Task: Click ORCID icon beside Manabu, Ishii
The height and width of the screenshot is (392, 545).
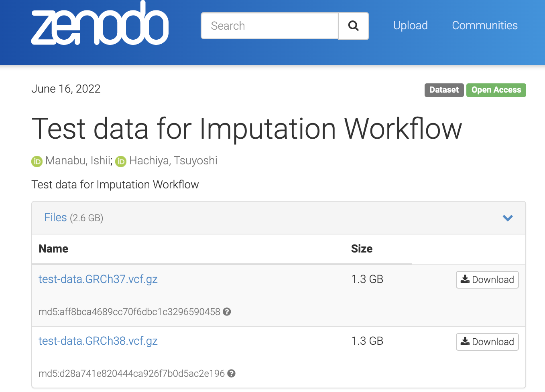Action: tap(37, 162)
